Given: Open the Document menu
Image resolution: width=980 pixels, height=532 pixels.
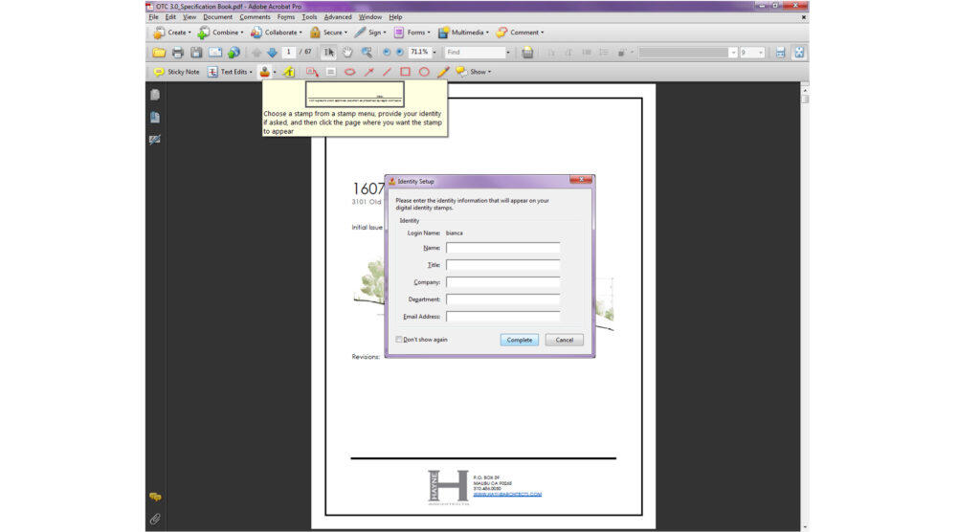Looking at the screenshot, I should [217, 17].
